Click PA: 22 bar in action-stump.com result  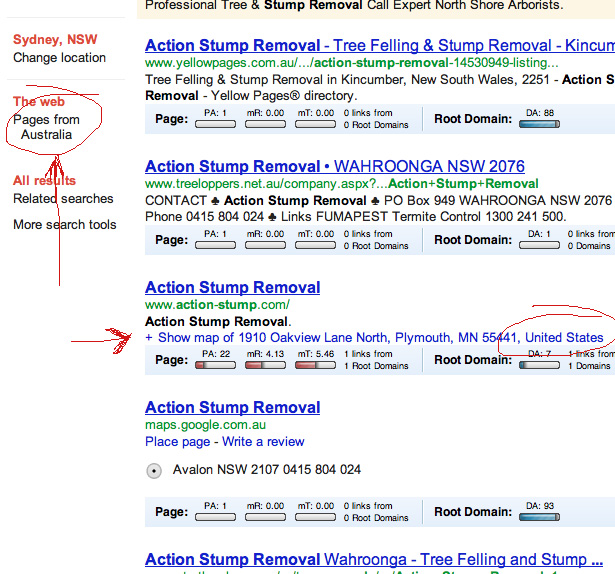[x=215, y=365]
